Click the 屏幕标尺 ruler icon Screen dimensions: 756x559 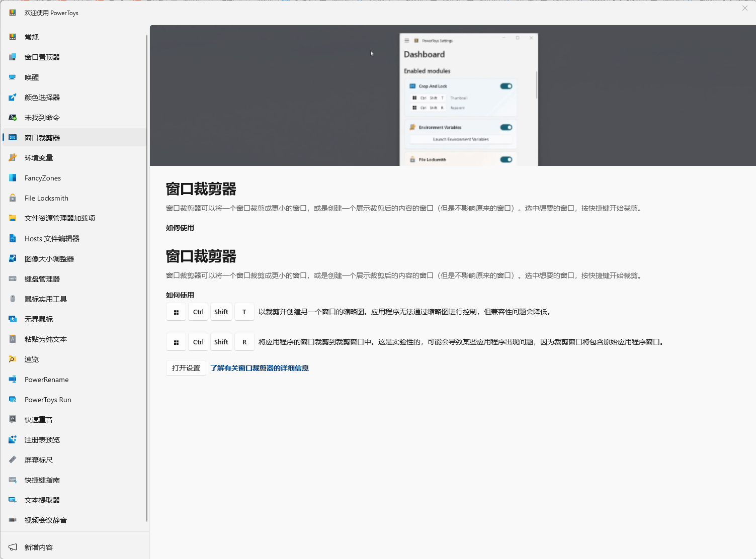[x=13, y=459]
